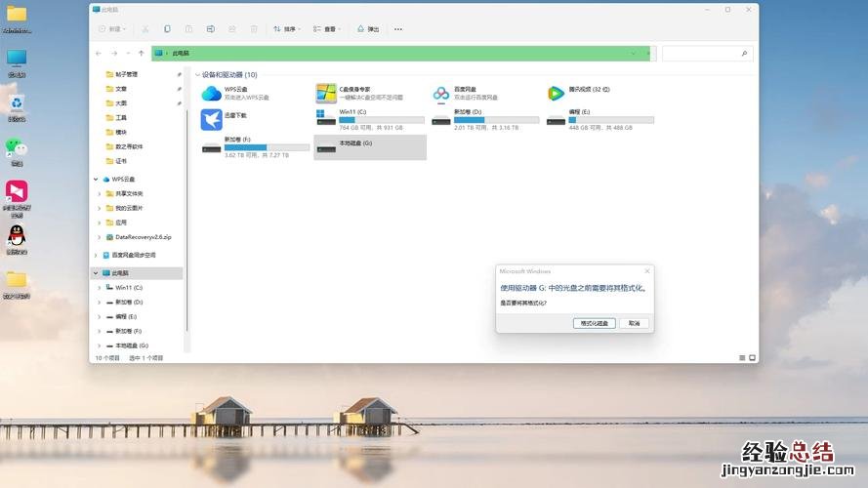
Task: Click the green address bar path 此电脑
Action: point(181,53)
